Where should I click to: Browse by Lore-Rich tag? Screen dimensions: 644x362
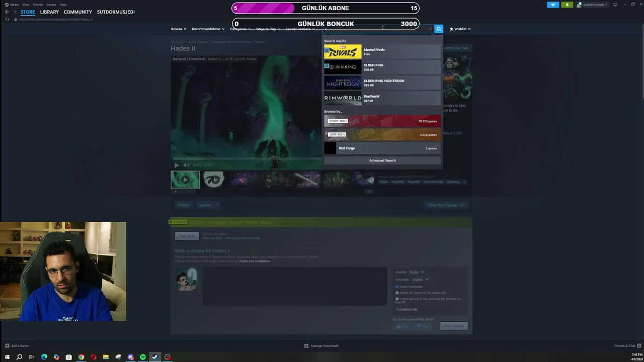point(382,135)
